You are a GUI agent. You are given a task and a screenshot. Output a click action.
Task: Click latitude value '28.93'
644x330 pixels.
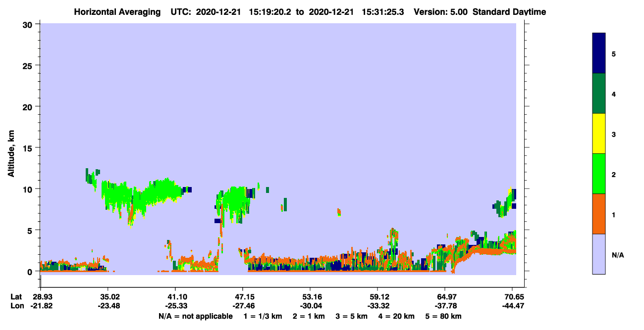pyautogui.click(x=41, y=297)
